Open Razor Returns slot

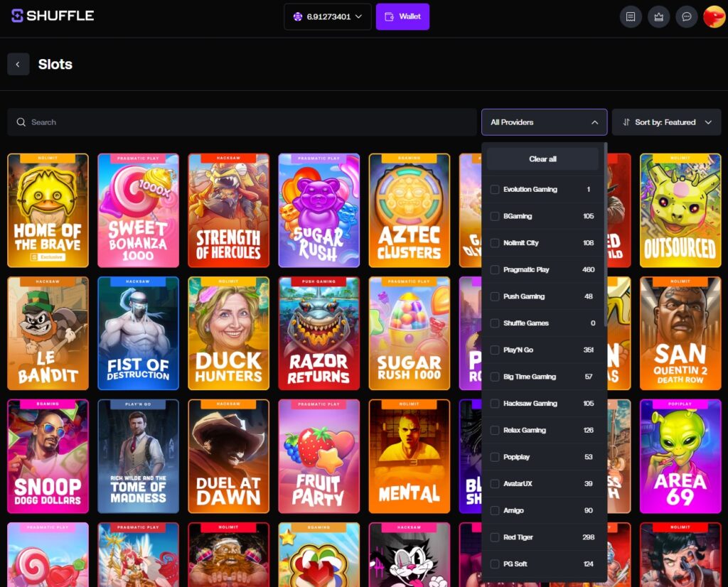319,333
